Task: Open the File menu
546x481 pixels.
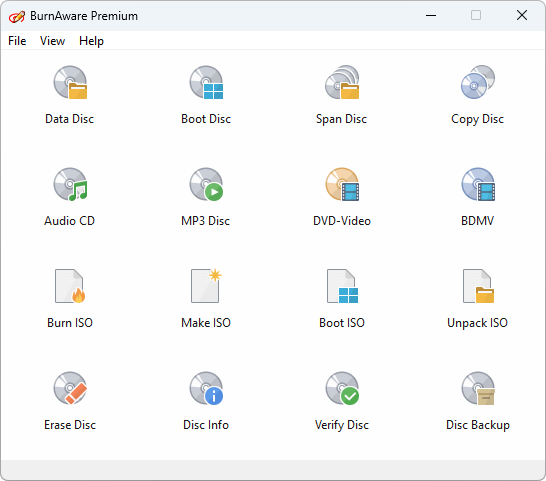Action: click(x=17, y=41)
